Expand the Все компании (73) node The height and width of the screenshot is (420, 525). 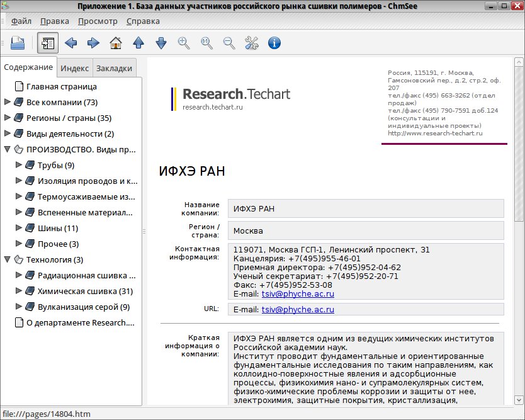(x=8, y=102)
